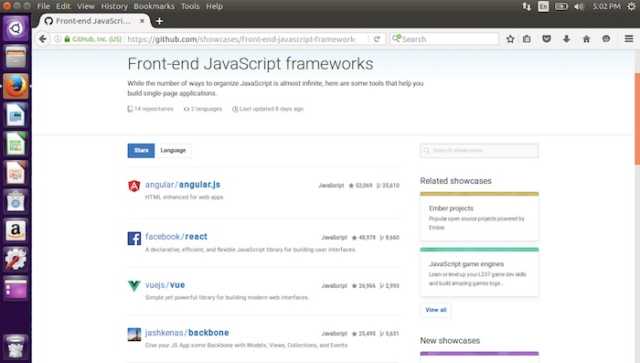Open the Firefox hamburger menu
Image resolution: width=640 pixels, height=363 pixels.
pos(629,39)
